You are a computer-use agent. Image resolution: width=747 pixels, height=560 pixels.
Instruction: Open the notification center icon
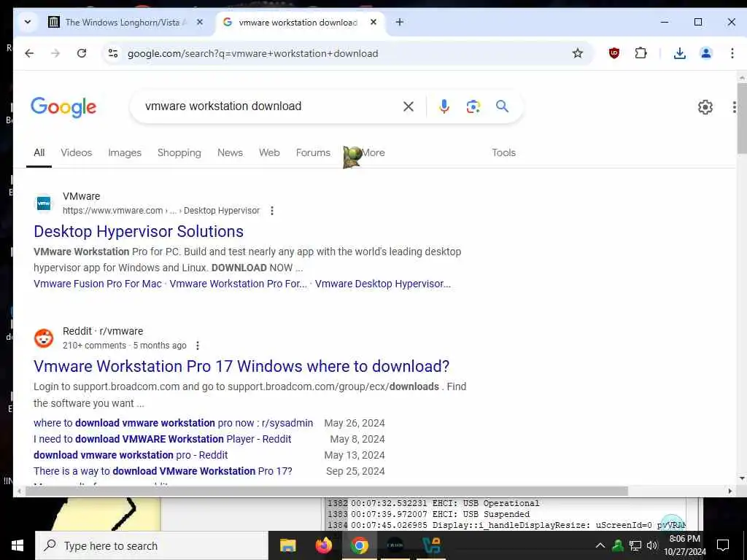pos(723,545)
